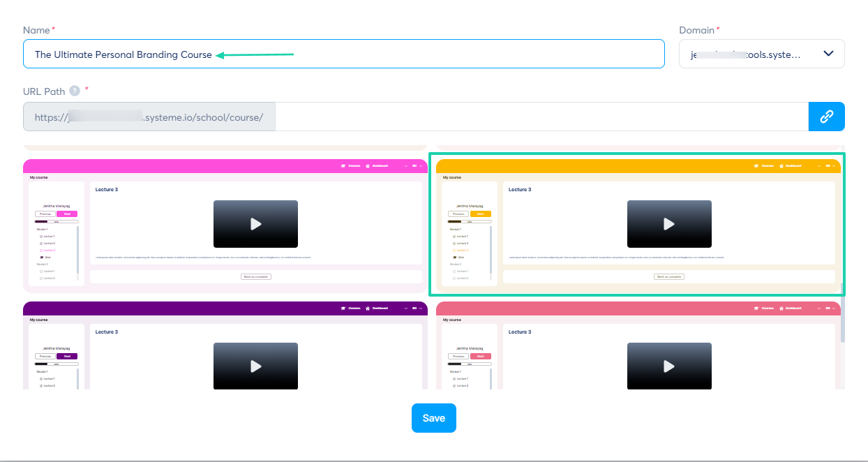Click the "Domain" field label
The height and width of the screenshot is (462, 868).
click(697, 30)
